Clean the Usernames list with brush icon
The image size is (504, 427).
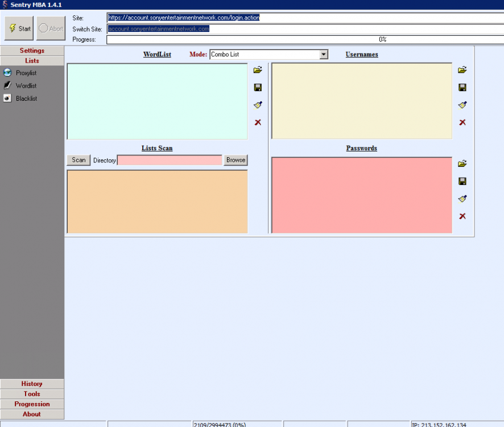[462, 105]
